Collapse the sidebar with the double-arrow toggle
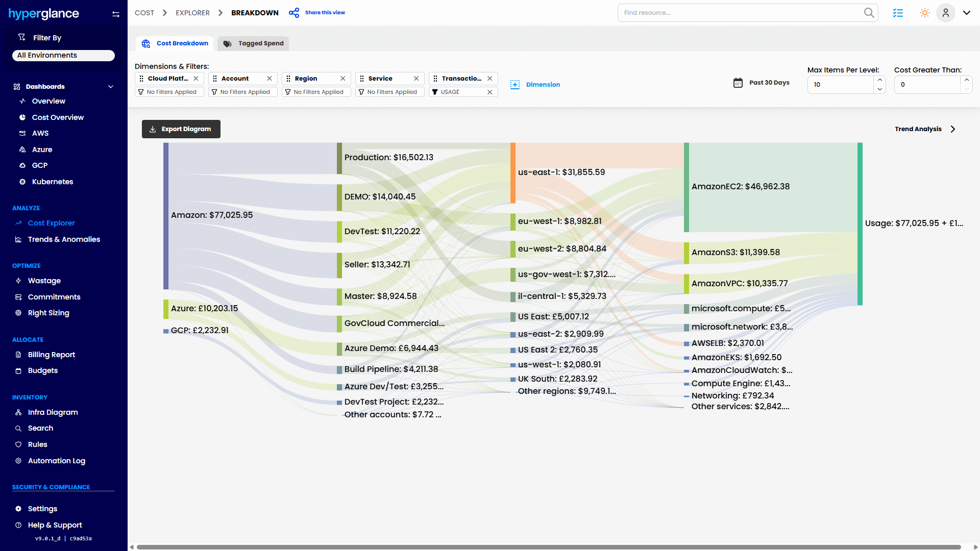980x551 pixels. (x=116, y=14)
